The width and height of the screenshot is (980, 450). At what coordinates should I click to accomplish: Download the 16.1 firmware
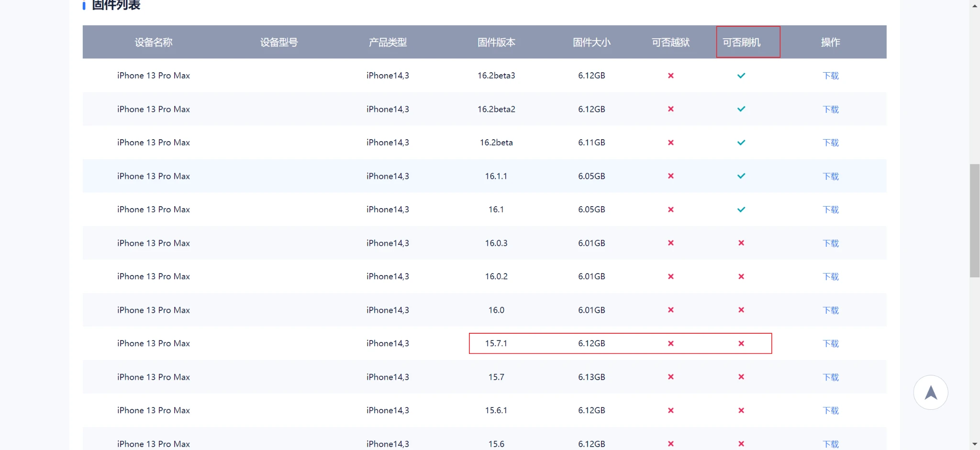[831, 209]
